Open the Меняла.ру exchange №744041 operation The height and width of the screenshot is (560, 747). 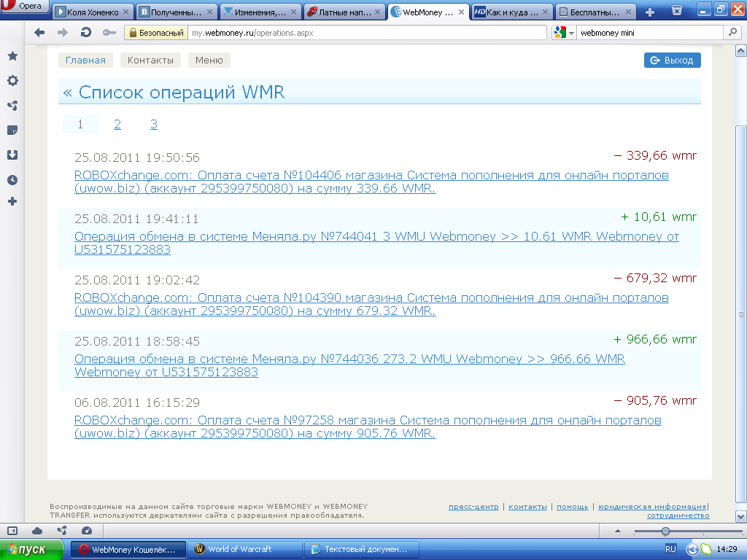tap(377, 243)
